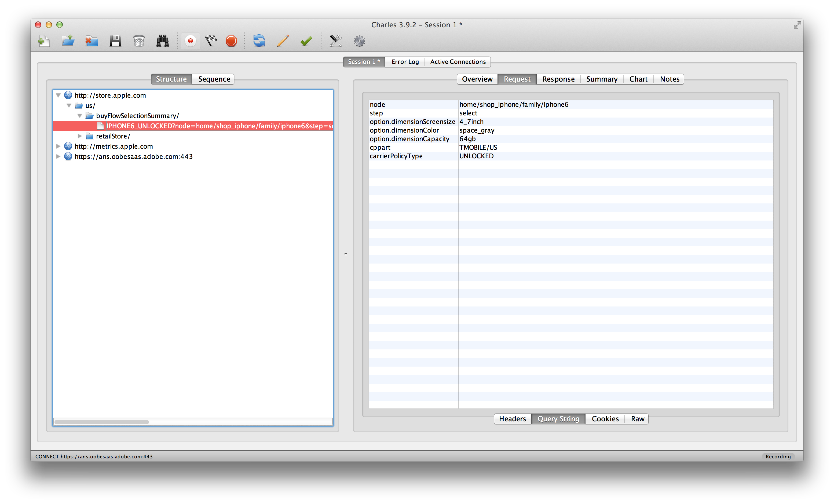
Task: Select the step parameter row
Action: coord(571,113)
